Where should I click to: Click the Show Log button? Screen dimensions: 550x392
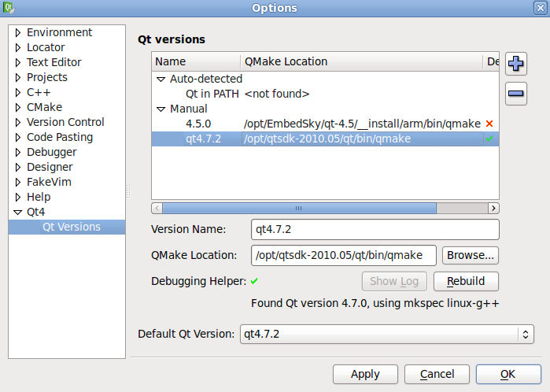pos(394,281)
